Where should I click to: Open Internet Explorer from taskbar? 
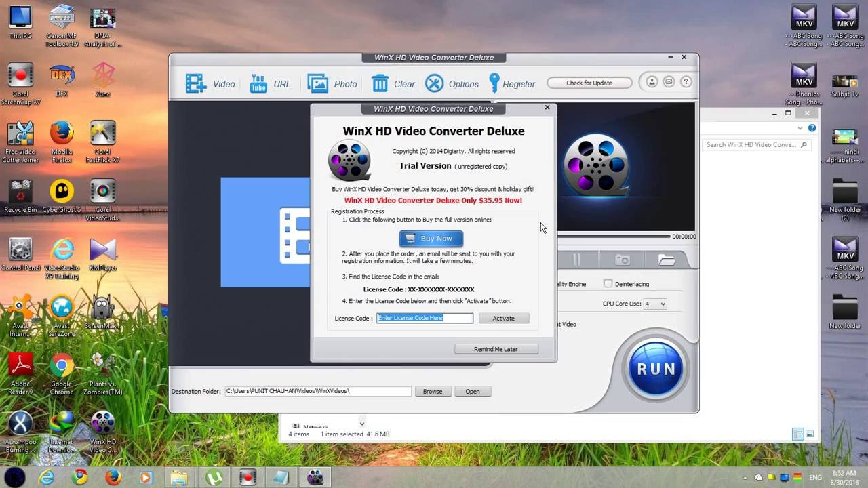47,477
